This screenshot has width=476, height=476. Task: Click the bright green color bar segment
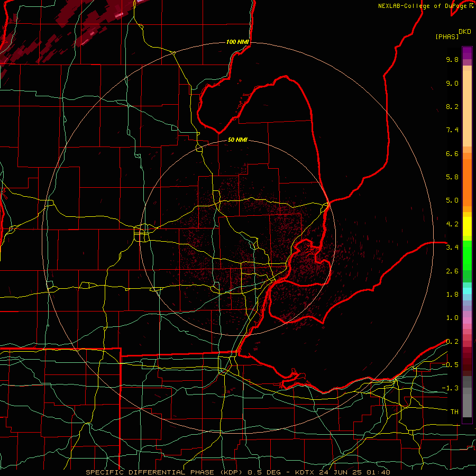[x=467, y=255]
